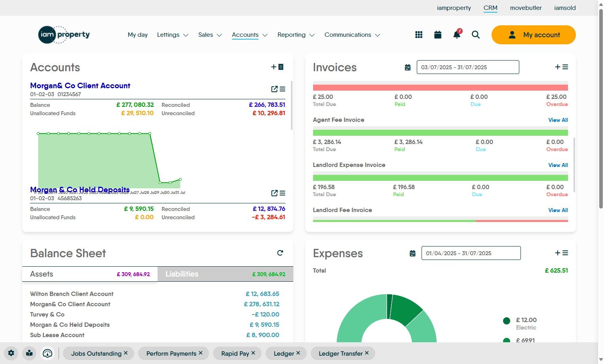Viewport: 604px width, 364px height.
Task: Click the iam property logo
Action: [x=64, y=35]
